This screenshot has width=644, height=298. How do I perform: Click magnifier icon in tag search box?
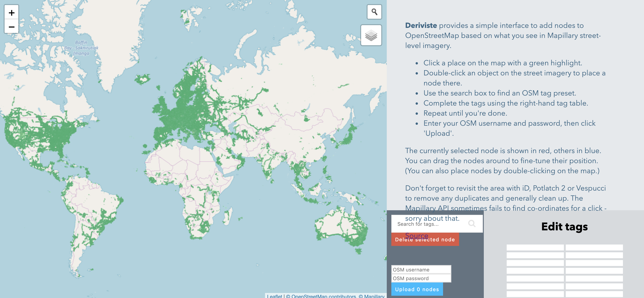pos(471,223)
